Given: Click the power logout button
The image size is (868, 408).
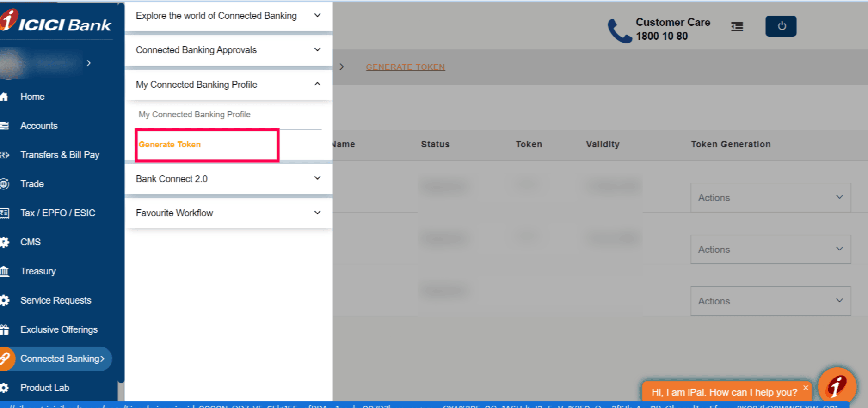Looking at the screenshot, I should pyautogui.click(x=781, y=26).
